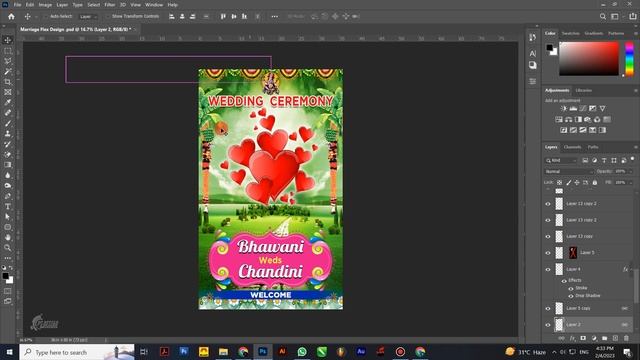The width and height of the screenshot is (640, 360).
Task: Hide Layer 4 visibility eye
Action: 548,269
